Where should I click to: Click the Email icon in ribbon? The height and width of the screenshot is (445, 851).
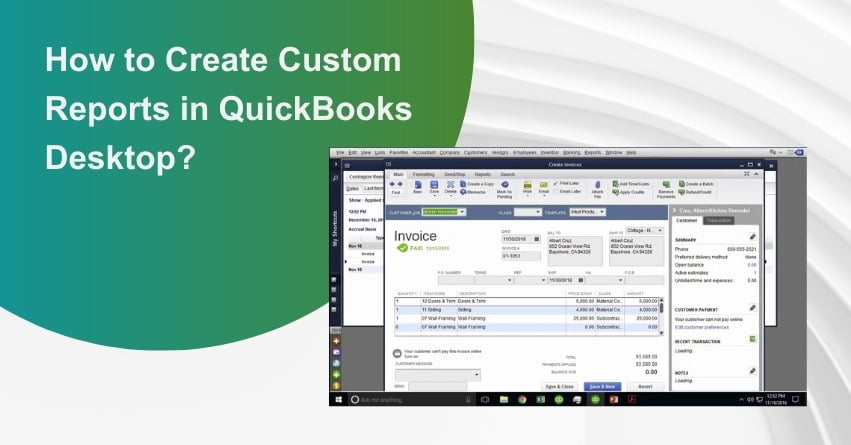click(x=543, y=186)
